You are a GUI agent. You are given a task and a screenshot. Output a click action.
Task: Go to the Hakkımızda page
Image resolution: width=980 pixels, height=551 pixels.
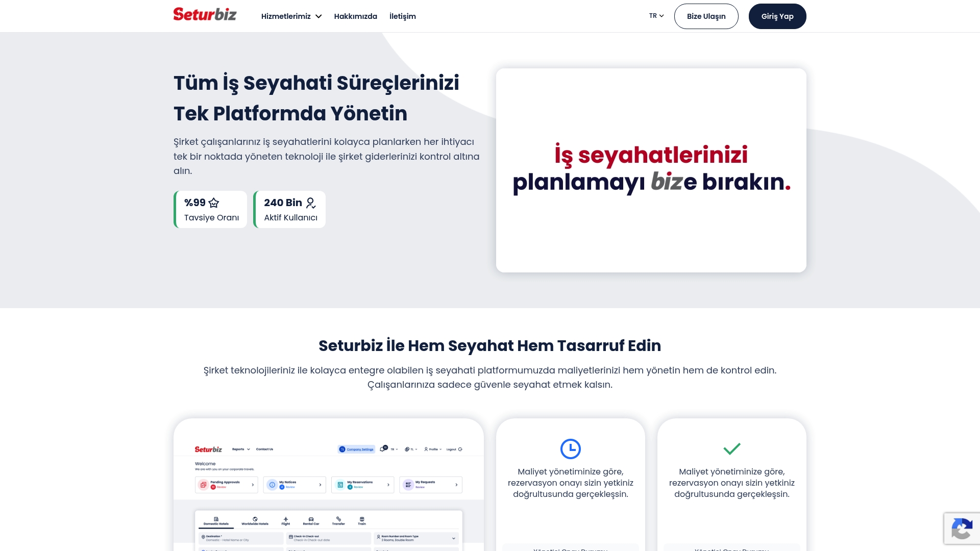(x=356, y=16)
